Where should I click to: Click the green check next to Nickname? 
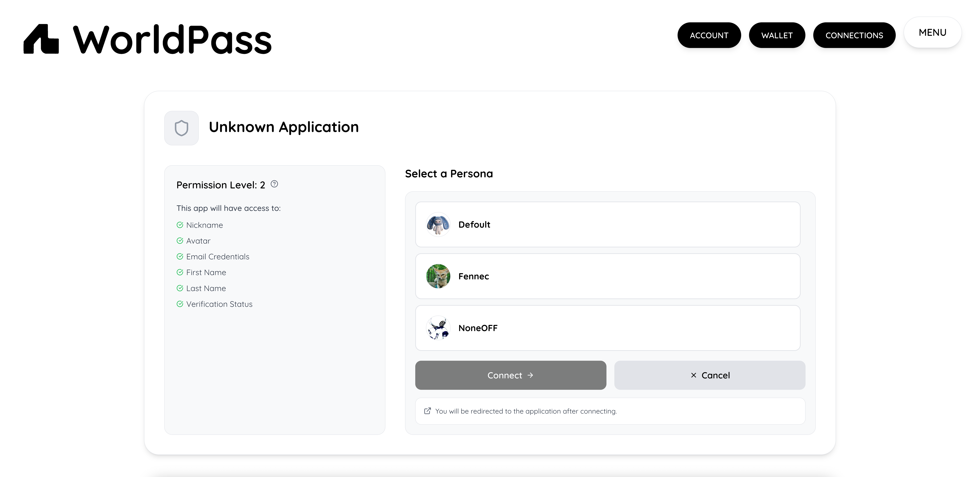180,225
